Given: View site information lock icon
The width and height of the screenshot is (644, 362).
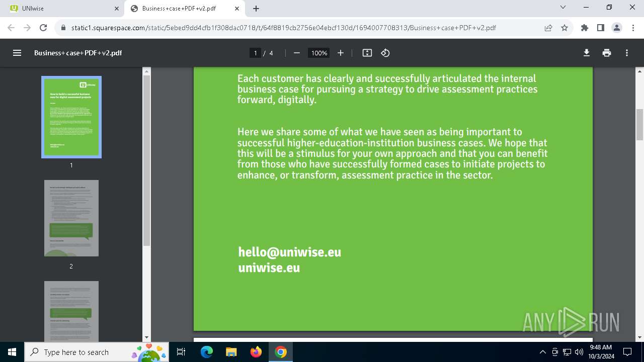Looking at the screenshot, I should pyautogui.click(x=63, y=28).
